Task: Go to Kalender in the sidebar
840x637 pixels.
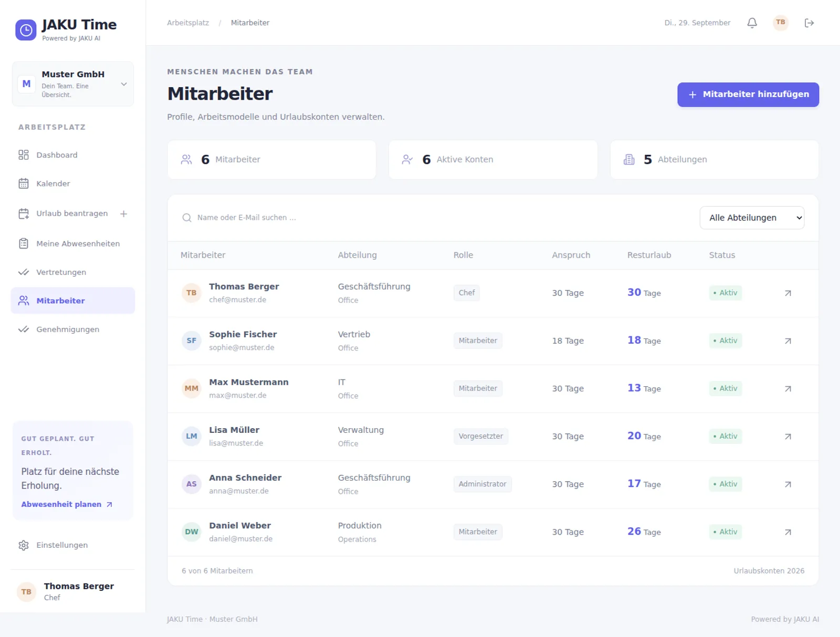Action: click(73, 184)
